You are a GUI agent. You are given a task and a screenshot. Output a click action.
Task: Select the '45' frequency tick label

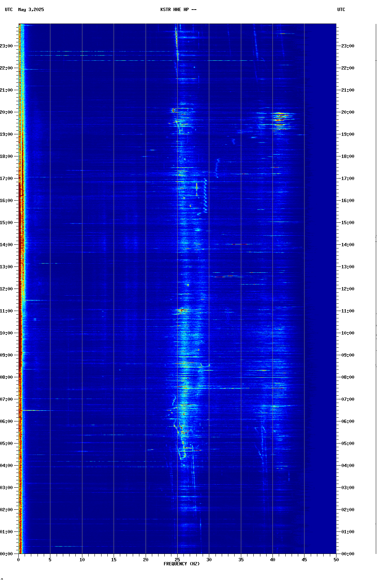tap(304, 560)
